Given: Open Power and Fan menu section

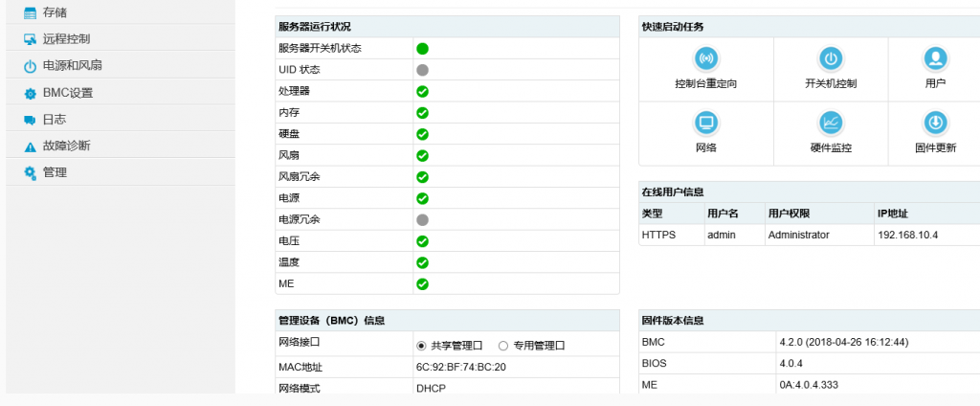Looking at the screenshot, I should click(x=72, y=66).
